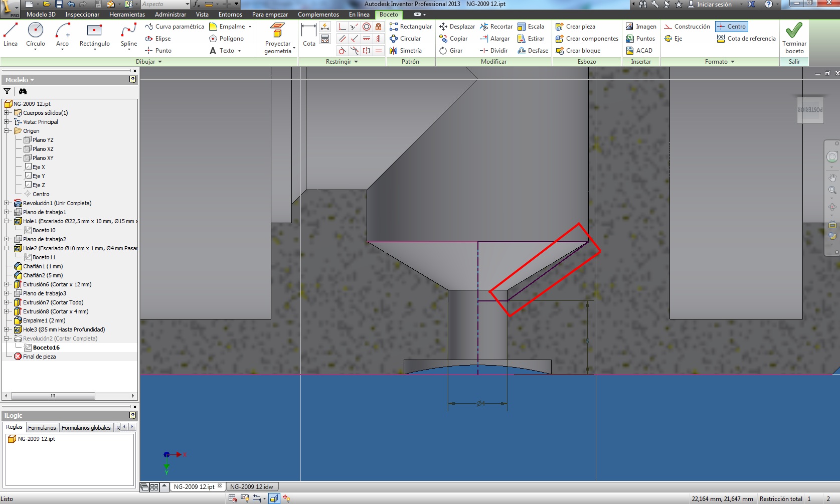Click the Elipse tool
Screen dimensions: 840x504
[158, 39]
